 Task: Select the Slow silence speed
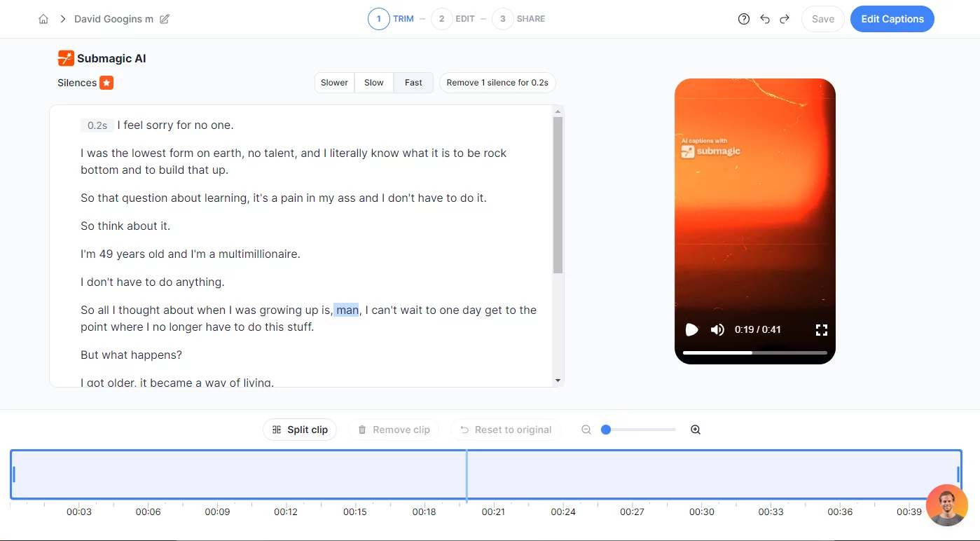point(374,83)
